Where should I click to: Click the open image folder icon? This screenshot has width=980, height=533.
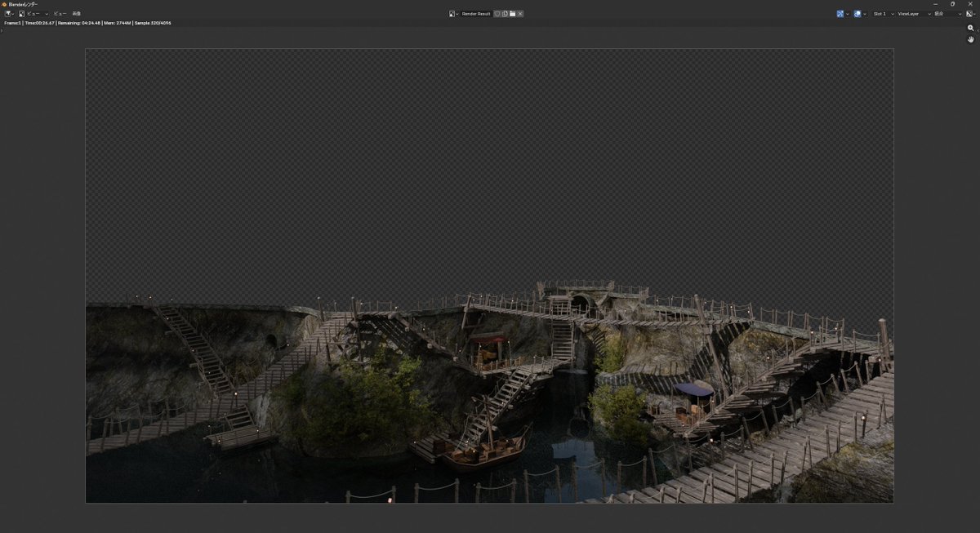coord(512,14)
